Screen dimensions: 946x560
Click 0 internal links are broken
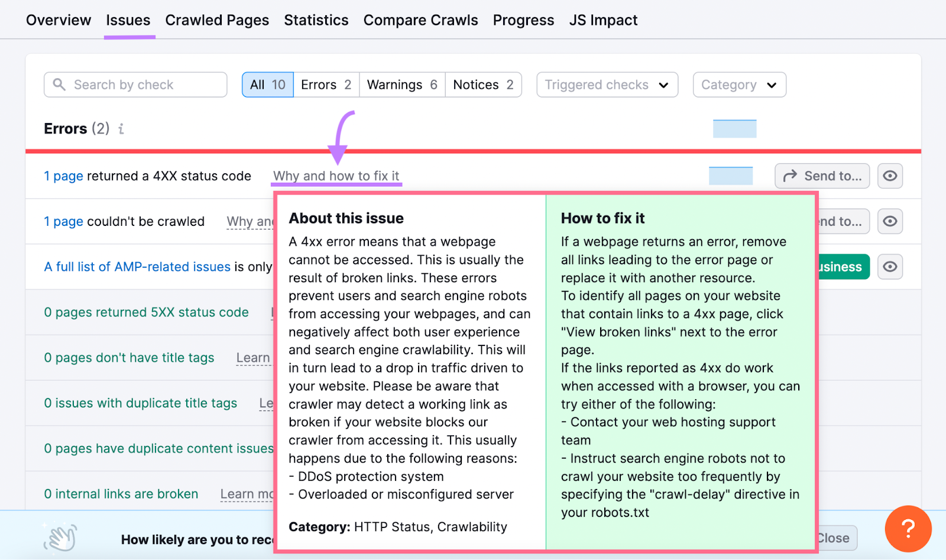[x=121, y=494]
